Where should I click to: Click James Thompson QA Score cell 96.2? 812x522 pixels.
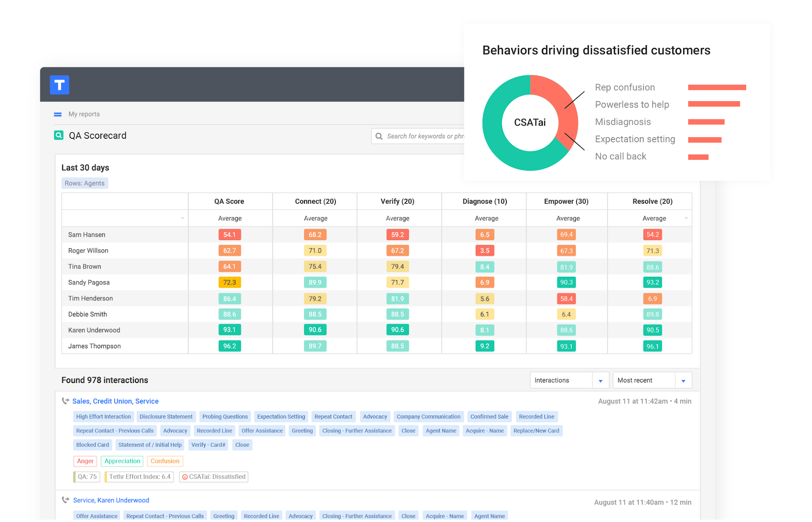click(230, 346)
